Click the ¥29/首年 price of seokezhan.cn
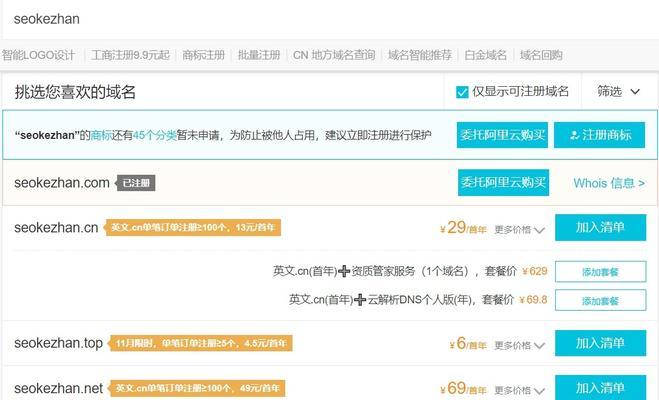Viewport: 659px width, 400px height. (x=463, y=228)
